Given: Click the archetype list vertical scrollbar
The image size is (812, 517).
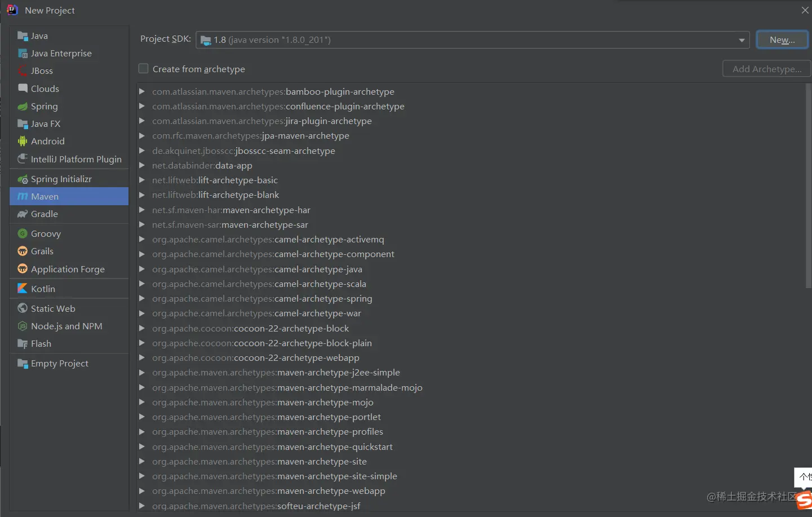Looking at the screenshot, I should coord(809,186).
